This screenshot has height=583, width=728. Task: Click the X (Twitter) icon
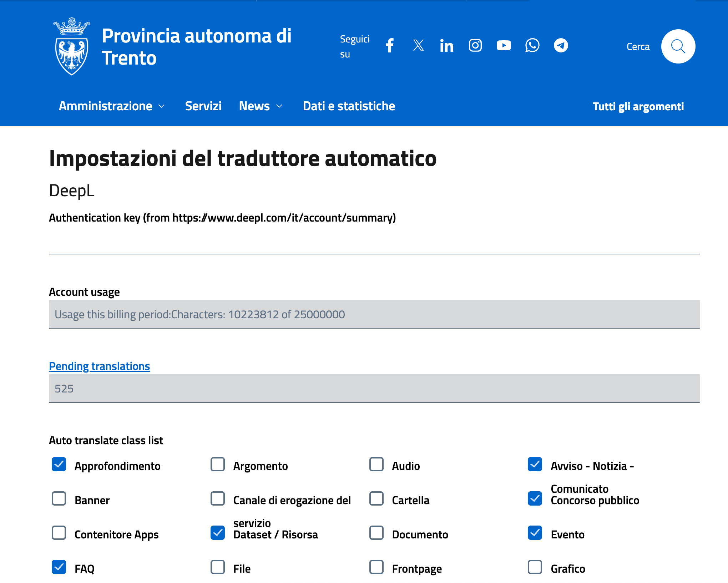click(418, 46)
